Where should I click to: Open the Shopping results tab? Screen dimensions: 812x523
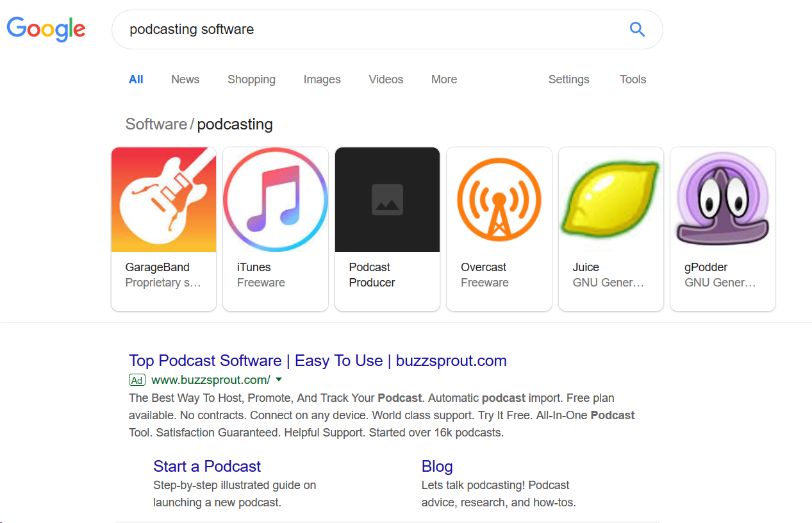[251, 79]
